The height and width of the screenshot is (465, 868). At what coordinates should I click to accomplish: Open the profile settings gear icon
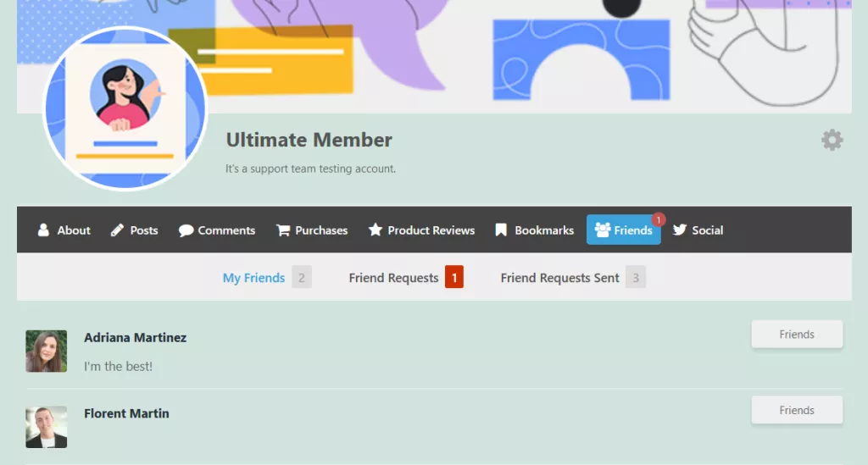point(832,141)
